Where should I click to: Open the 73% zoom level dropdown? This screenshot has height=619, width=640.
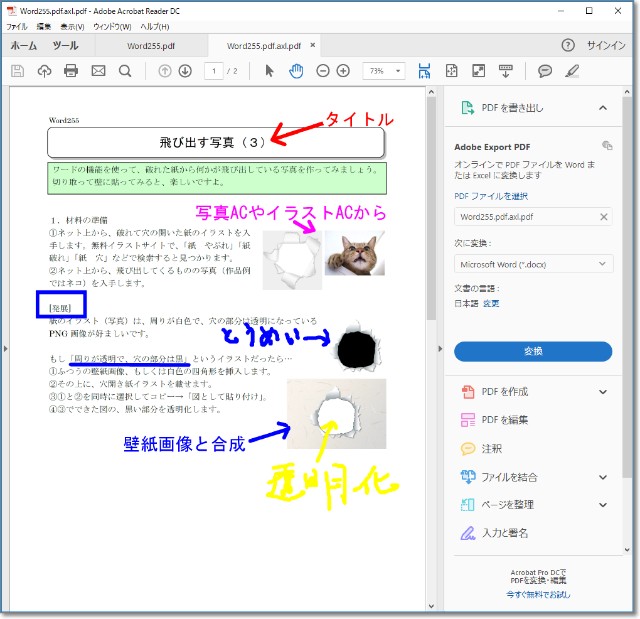click(x=384, y=71)
